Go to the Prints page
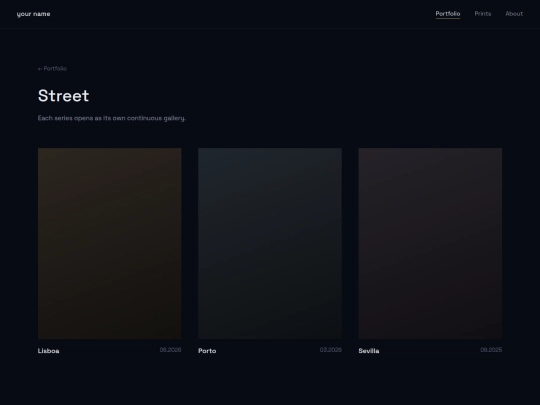The image size is (540, 405). pyautogui.click(x=482, y=14)
